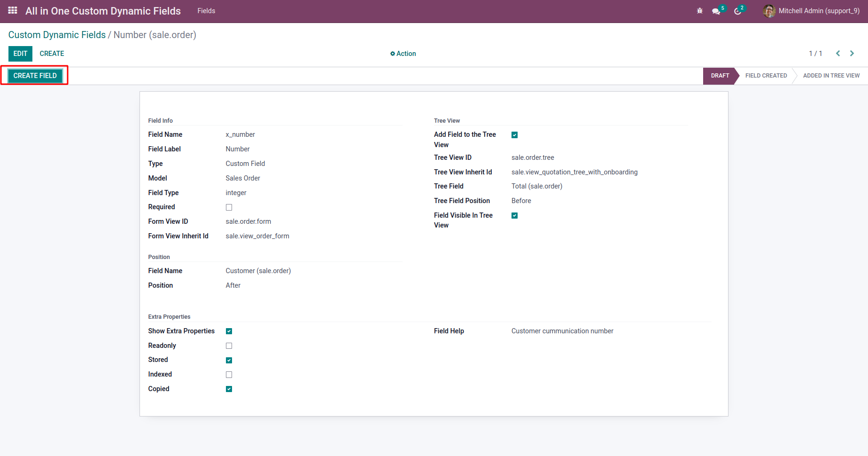Screen dimensions: 868x456
Task: Select the Draft status stage
Action: coord(720,76)
